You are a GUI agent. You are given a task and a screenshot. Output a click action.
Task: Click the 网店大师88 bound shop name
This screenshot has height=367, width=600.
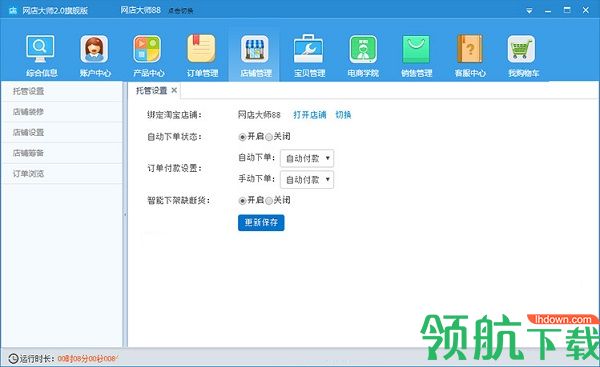(259, 115)
